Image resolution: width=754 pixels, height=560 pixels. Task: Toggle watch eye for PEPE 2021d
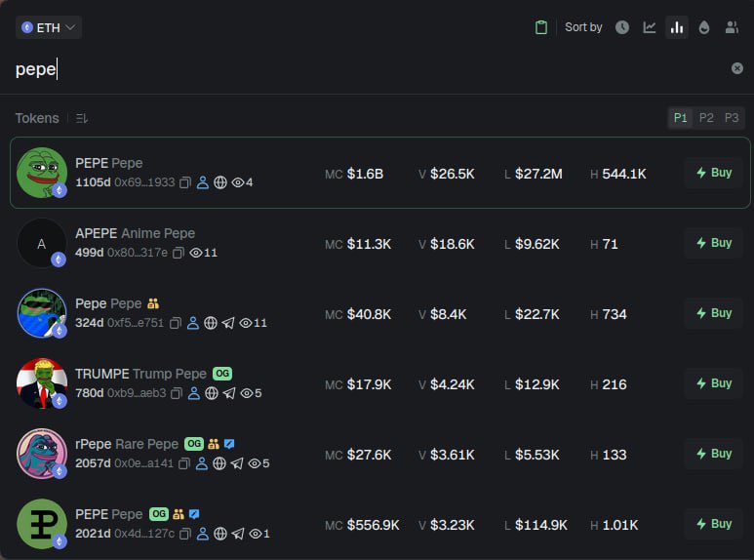tap(256, 534)
